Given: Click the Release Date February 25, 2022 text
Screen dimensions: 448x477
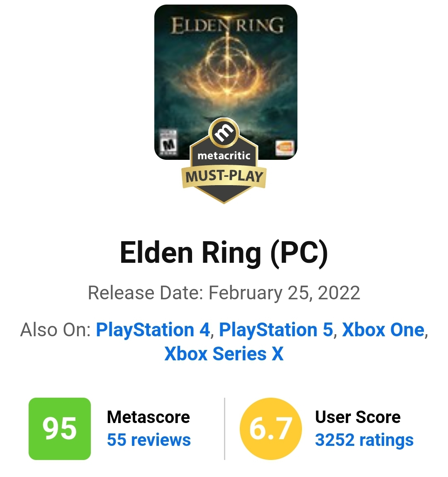Looking at the screenshot, I should [224, 293].
